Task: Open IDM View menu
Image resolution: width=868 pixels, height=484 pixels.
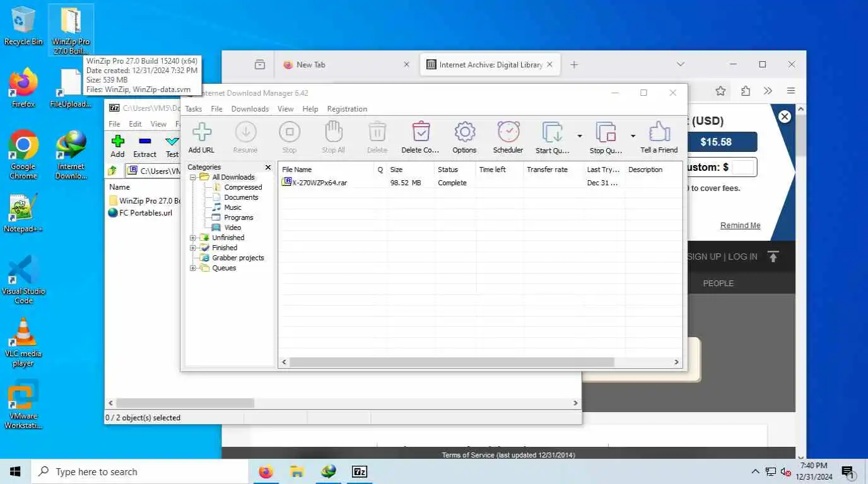Action: (x=286, y=109)
